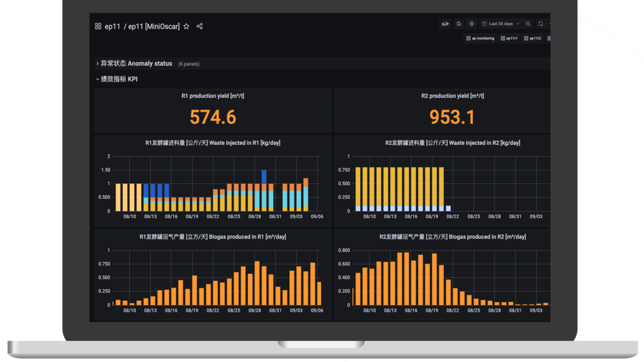This screenshot has height=362, width=644.
Task: Open the ep monitoring dashboard link
Action: pyautogui.click(x=480, y=39)
